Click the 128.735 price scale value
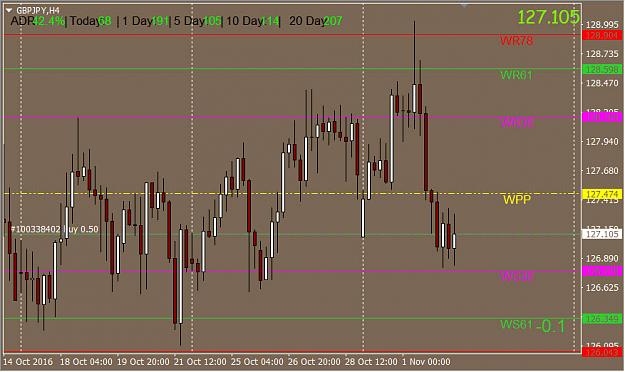 point(602,54)
